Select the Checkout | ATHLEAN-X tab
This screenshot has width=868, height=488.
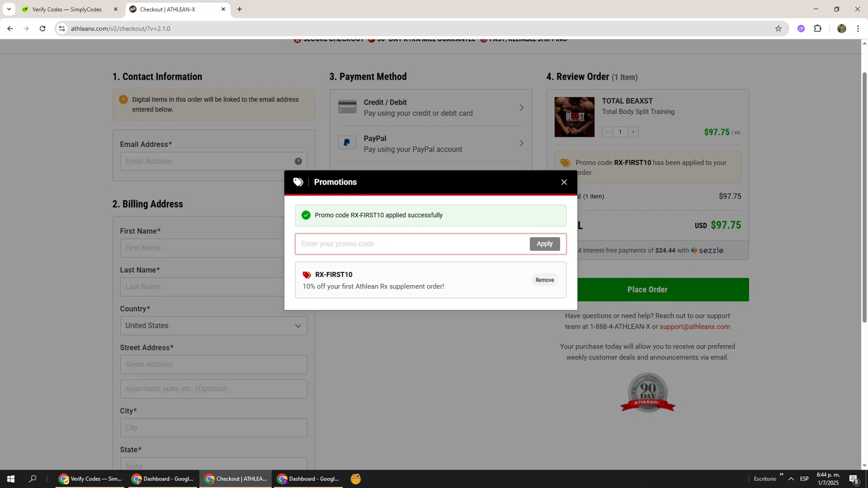178,9
